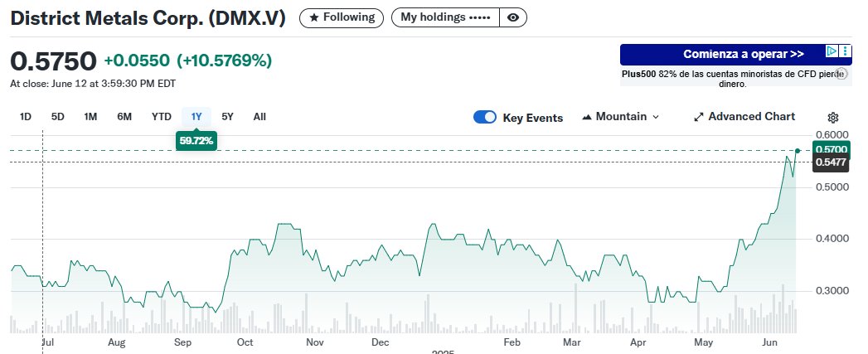This screenshot has height=354, width=868.
Task: Select the 5Y time range
Action: pyautogui.click(x=227, y=117)
